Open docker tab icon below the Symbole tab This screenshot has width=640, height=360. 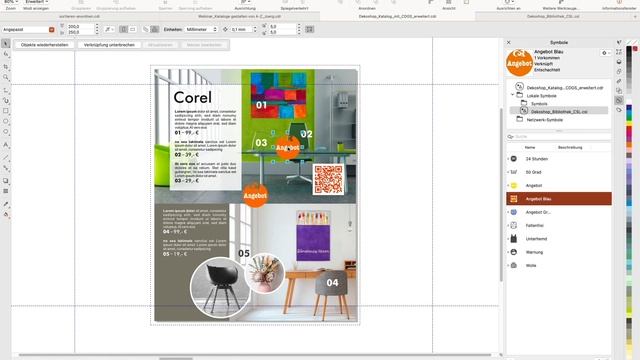pyautogui.click(x=619, y=110)
